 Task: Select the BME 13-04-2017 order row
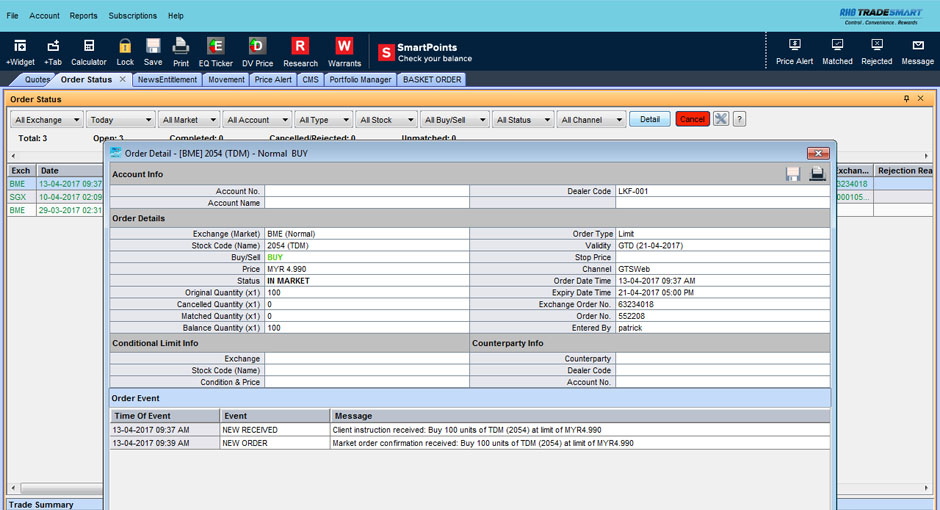pyautogui.click(x=55, y=184)
